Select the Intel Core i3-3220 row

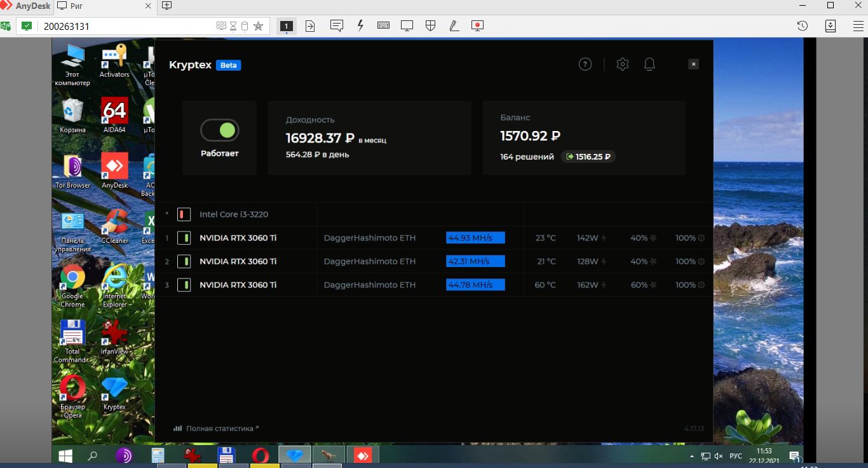click(x=434, y=214)
